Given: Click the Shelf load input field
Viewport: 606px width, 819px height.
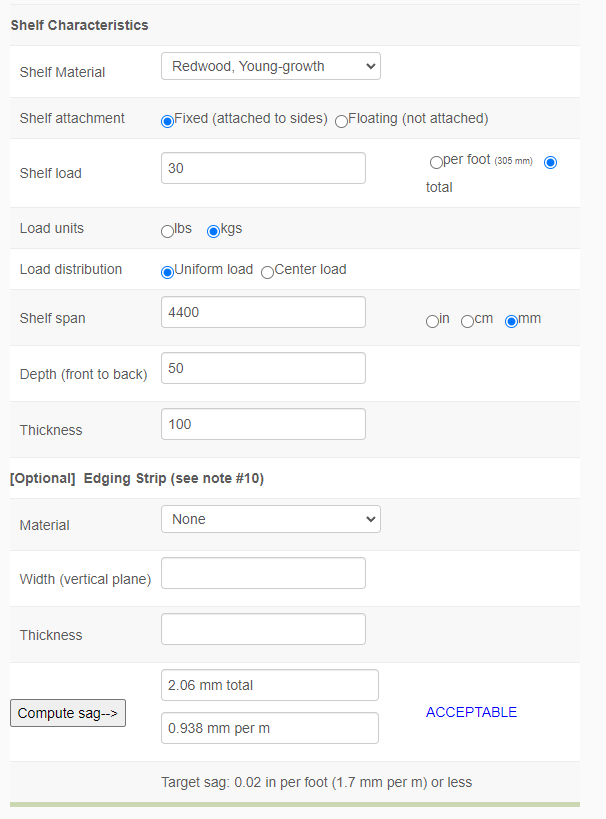Looking at the screenshot, I should (263, 168).
